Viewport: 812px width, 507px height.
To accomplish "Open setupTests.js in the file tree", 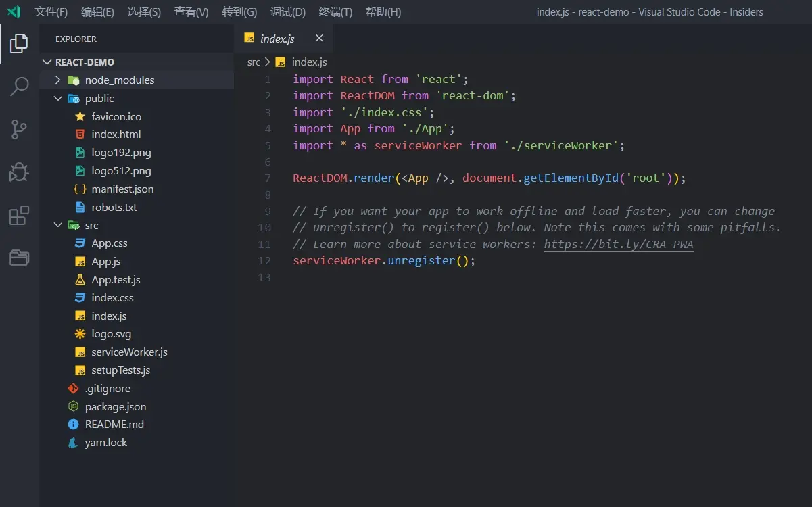I will (121, 370).
